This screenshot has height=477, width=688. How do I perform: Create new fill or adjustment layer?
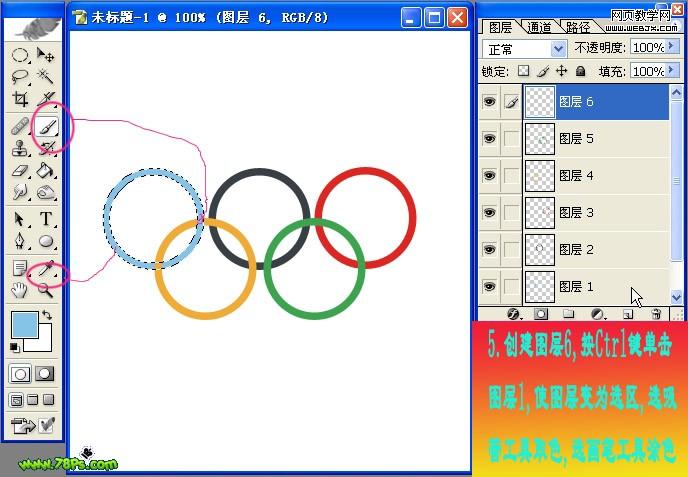(597, 314)
